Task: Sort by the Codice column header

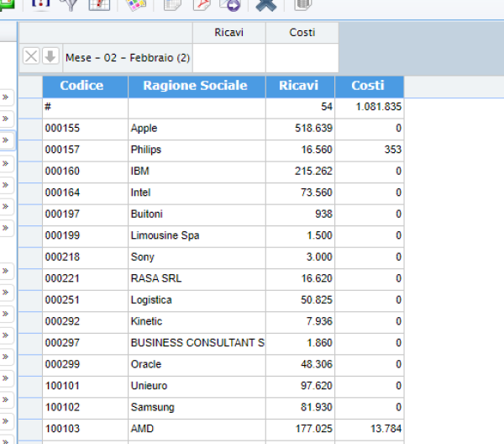Action: [81, 86]
